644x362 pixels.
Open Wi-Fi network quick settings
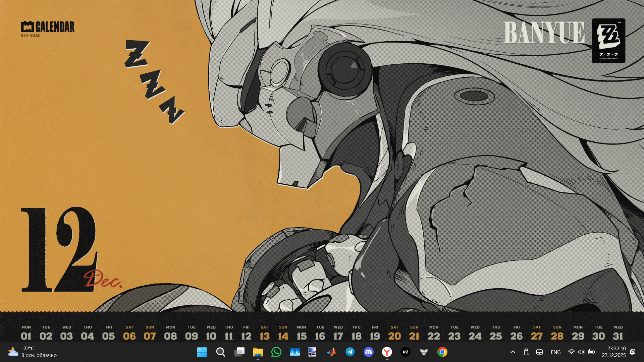click(x=571, y=352)
